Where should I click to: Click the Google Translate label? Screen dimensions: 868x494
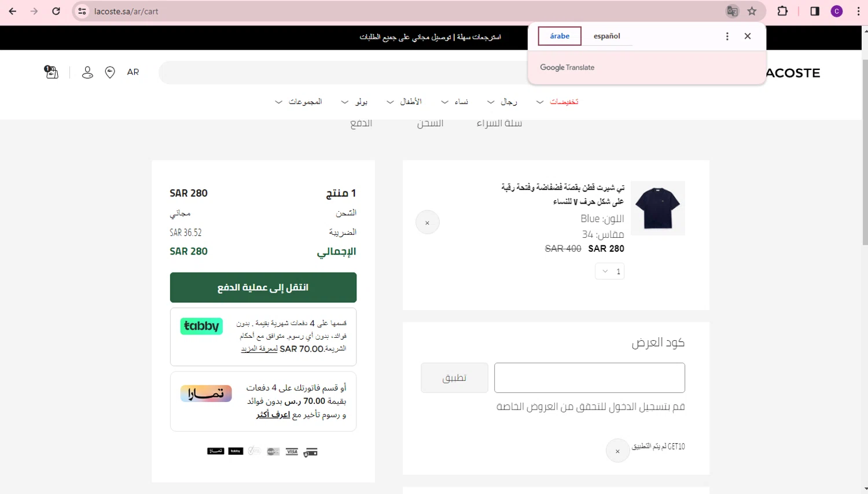tap(567, 67)
